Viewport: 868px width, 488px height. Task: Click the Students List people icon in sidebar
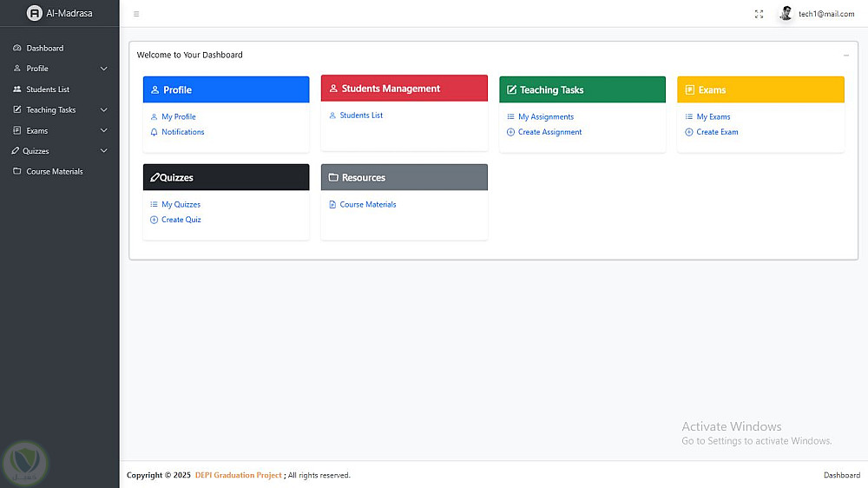[17, 89]
